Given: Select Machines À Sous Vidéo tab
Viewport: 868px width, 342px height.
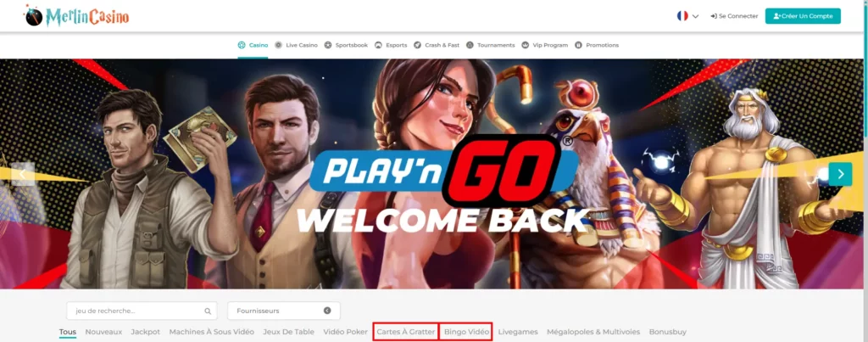Looking at the screenshot, I should (x=211, y=332).
